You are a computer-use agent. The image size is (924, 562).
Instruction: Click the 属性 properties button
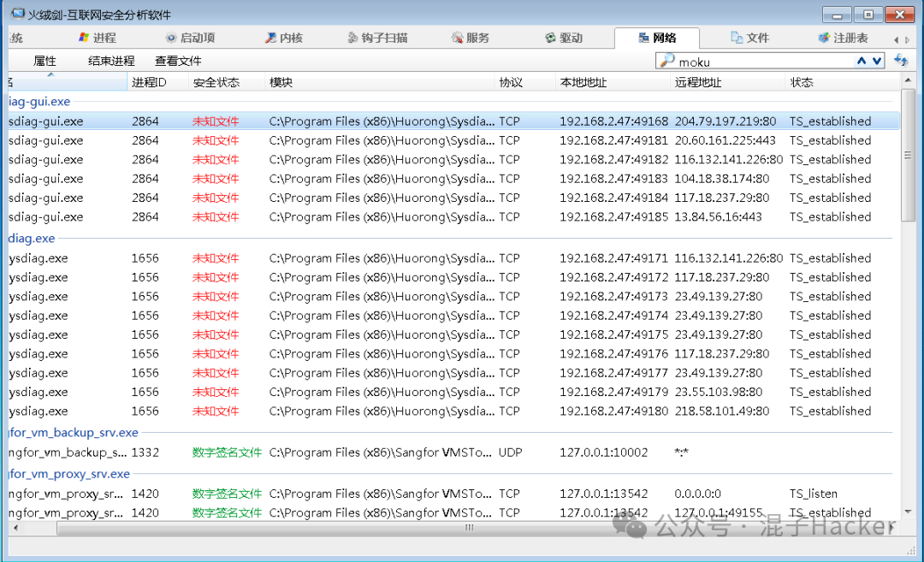coord(44,60)
